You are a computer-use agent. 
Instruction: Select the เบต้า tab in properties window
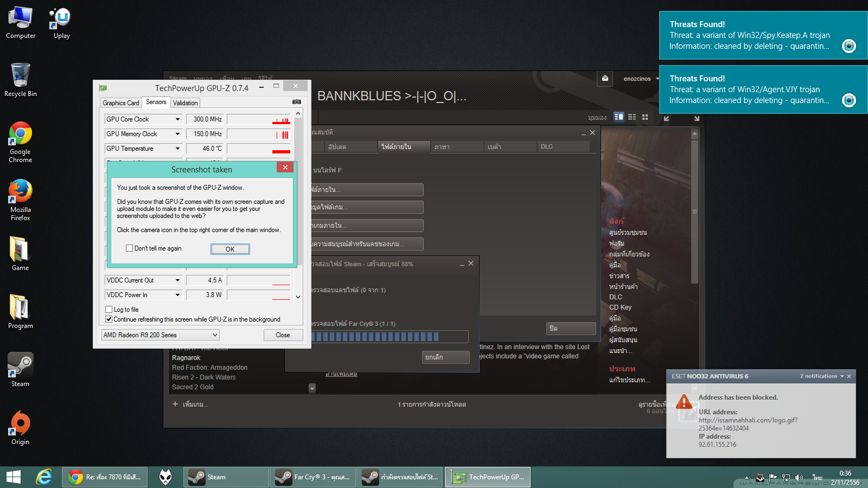click(x=510, y=146)
